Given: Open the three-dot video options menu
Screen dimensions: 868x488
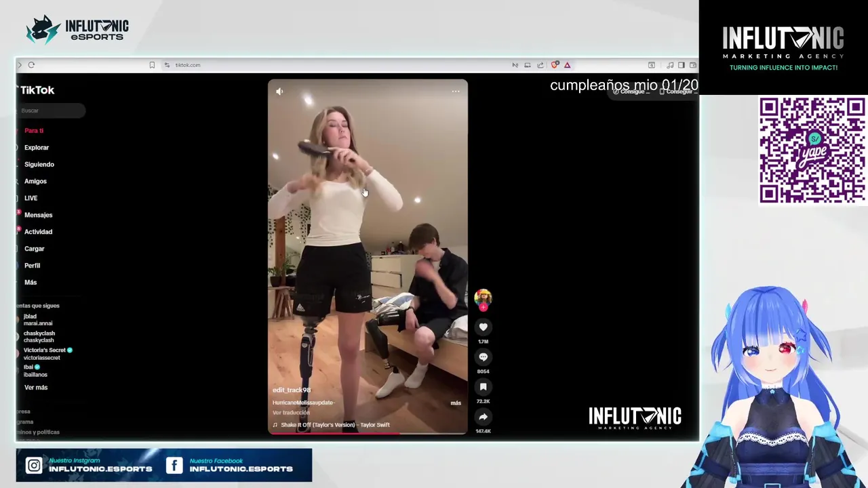Looking at the screenshot, I should (456, 91).
